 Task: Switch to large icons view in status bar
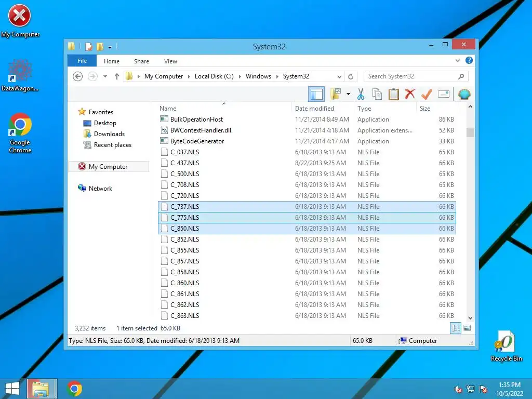click(x=467, y=328)
